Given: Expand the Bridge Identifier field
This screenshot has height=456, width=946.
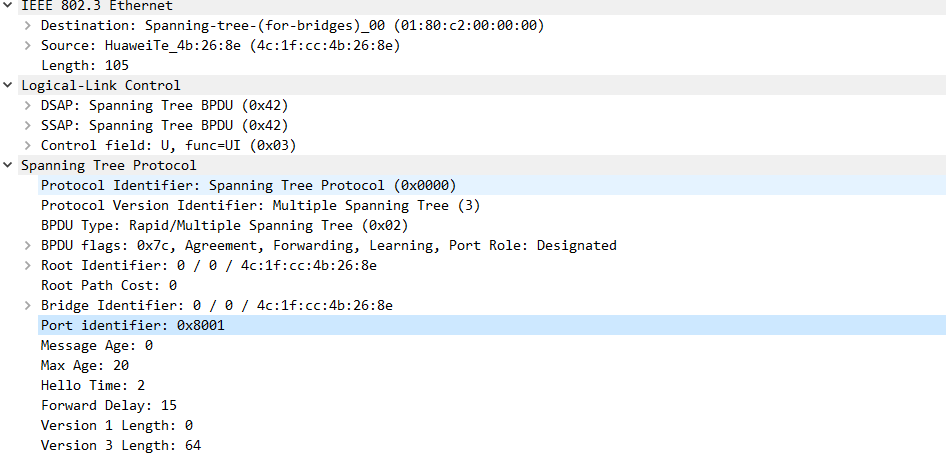Looking at the screenshot, I should click(28, 305).
